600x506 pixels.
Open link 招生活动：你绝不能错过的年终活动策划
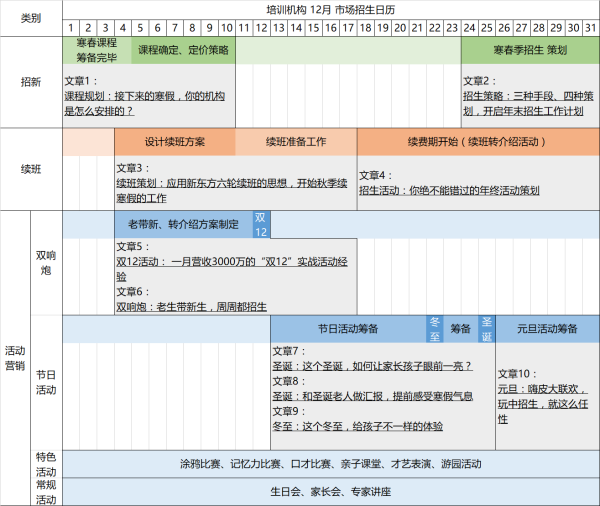pos(449,191)
